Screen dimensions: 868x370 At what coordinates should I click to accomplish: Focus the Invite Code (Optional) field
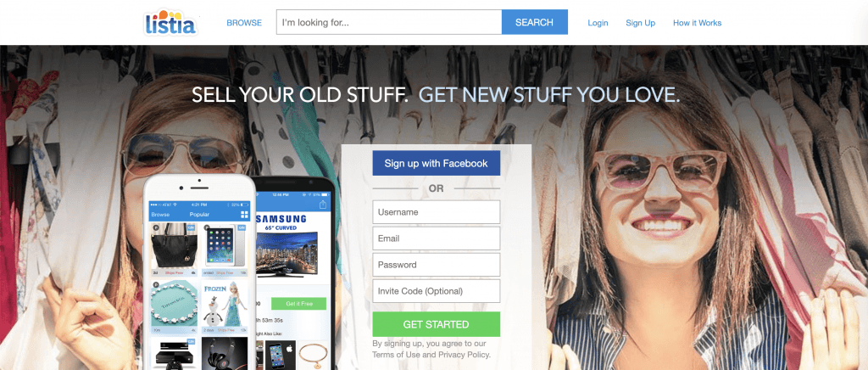pos(437,291)
